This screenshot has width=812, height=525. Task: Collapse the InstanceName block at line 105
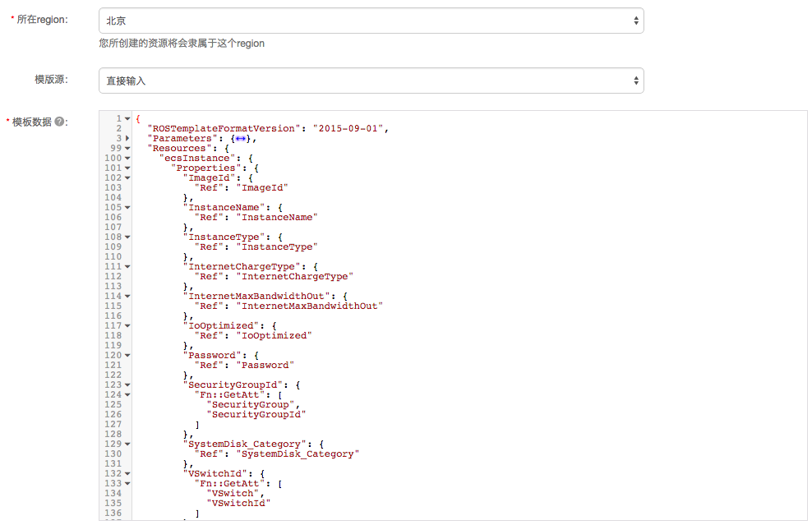coord(127,207)
